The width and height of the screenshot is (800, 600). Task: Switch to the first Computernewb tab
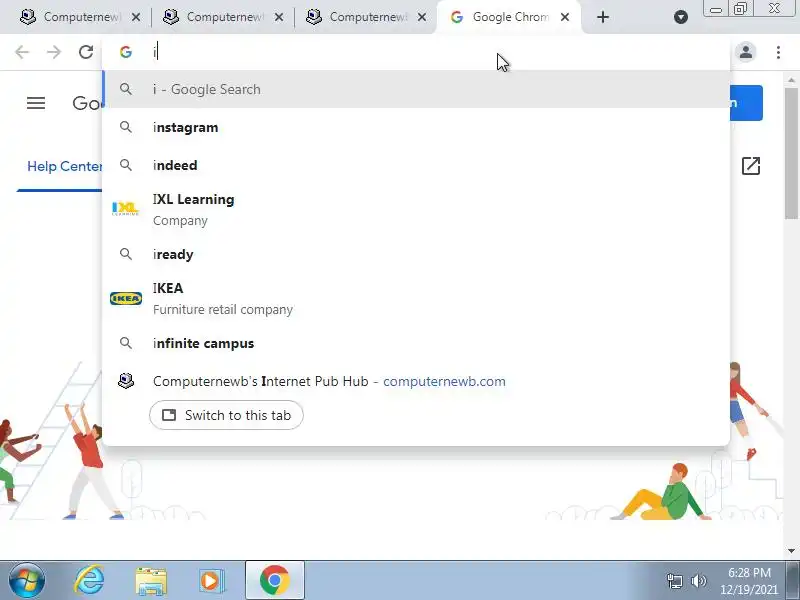point(77,17)
